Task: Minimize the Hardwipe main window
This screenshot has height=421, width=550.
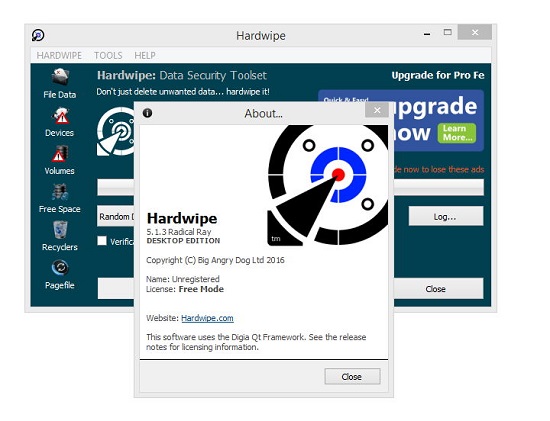Action: click(427, 34)
